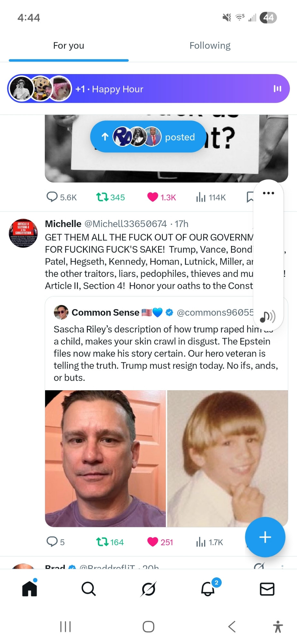Repost Michelle's post with 164 reposts
Image resolution: width=297 pixels, height=644 pixels.
103,542
